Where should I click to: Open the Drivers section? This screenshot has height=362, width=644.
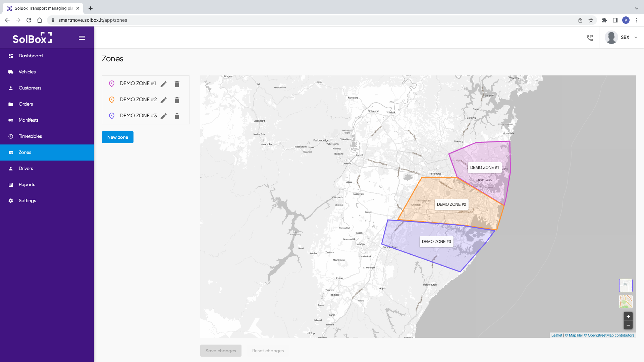[47, 169]
